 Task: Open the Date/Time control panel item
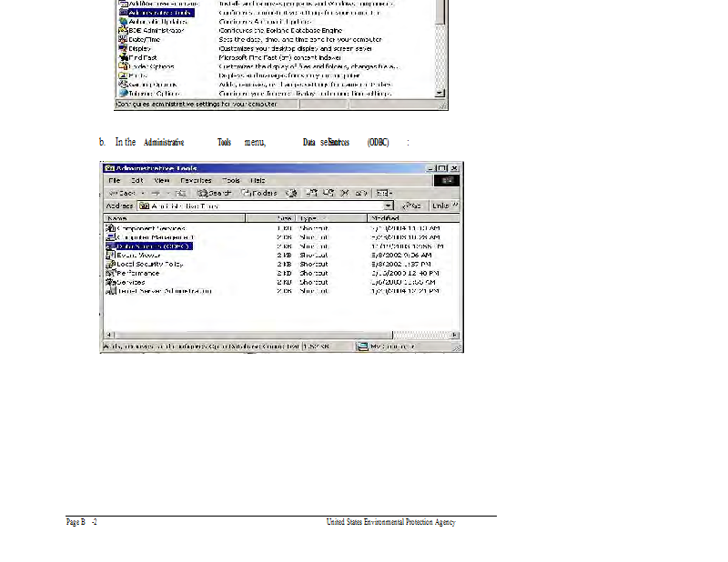coord(144,39)
